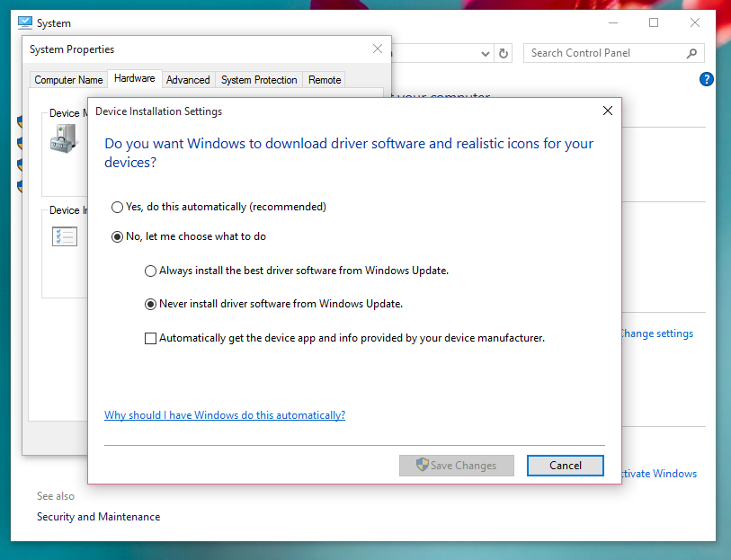Viewport: 731px width, 560px height.
Task: Click the Device Installation checklist icon
Action: tap(65, 236)
